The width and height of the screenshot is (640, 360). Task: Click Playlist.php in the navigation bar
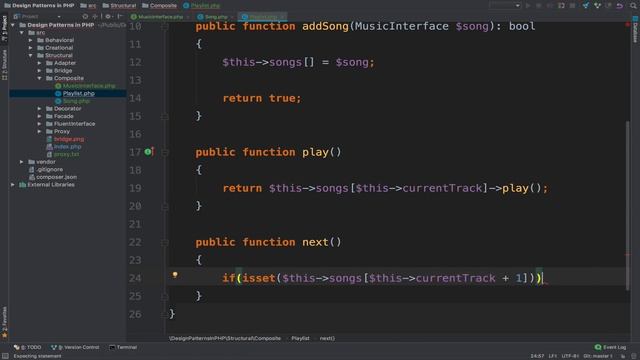(x=202, y=5)
